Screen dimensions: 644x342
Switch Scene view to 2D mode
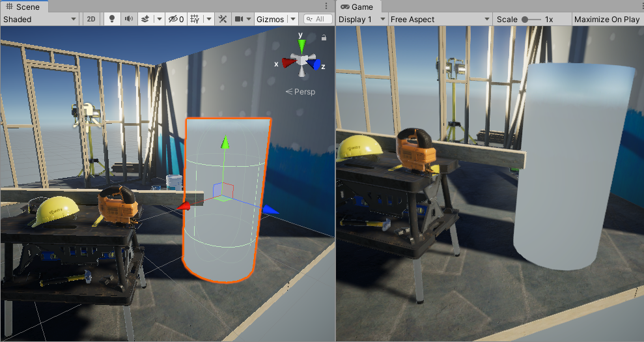(91, 20)
